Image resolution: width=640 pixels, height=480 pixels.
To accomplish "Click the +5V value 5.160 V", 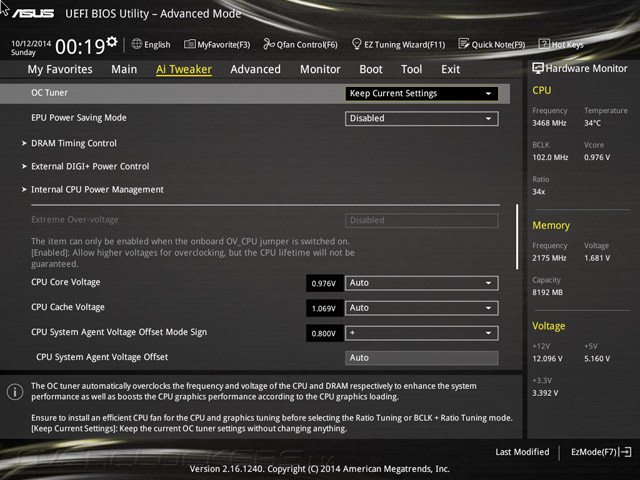I will click(x=597, y=358).
